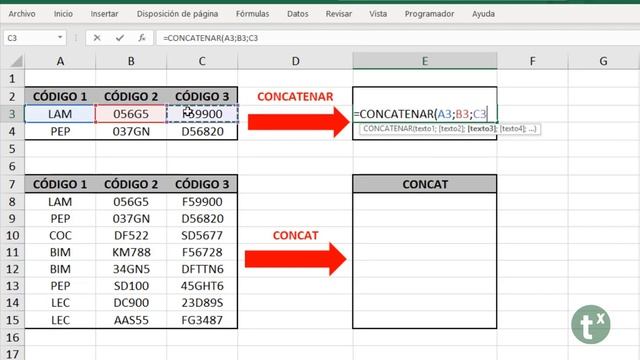Click the CONCATENAR function name in the tooltip

pyautogui.click(x=387, y=129)
